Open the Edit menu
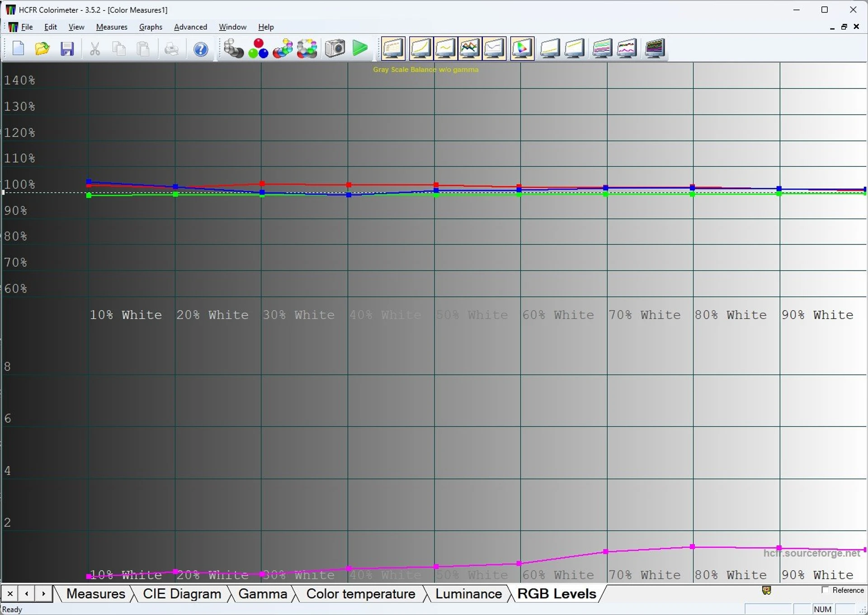Image resolution: width=868 pixels, height=615 pixels. (51, 27)
